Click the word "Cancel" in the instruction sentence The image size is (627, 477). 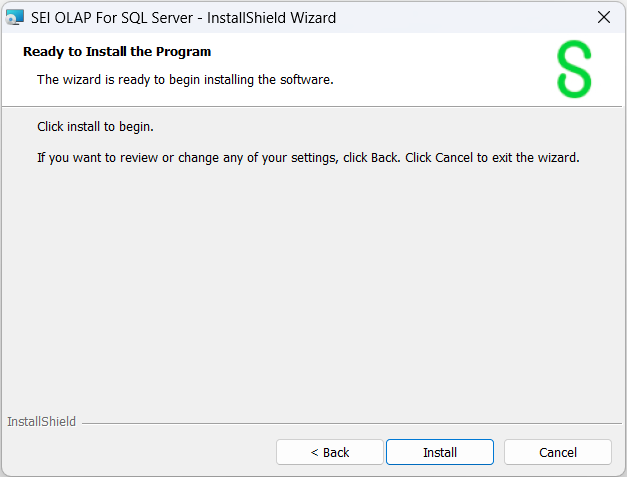(x=454, y=157)
